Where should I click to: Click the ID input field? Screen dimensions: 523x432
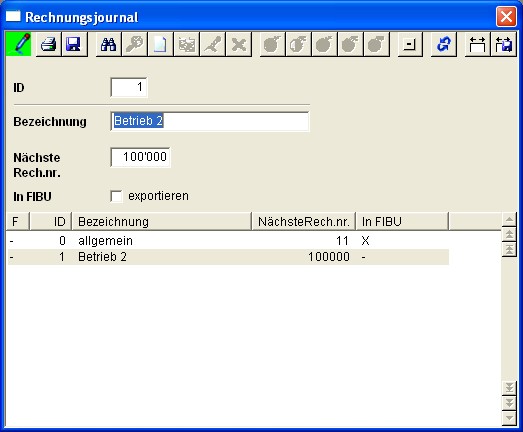click(129, 87)
